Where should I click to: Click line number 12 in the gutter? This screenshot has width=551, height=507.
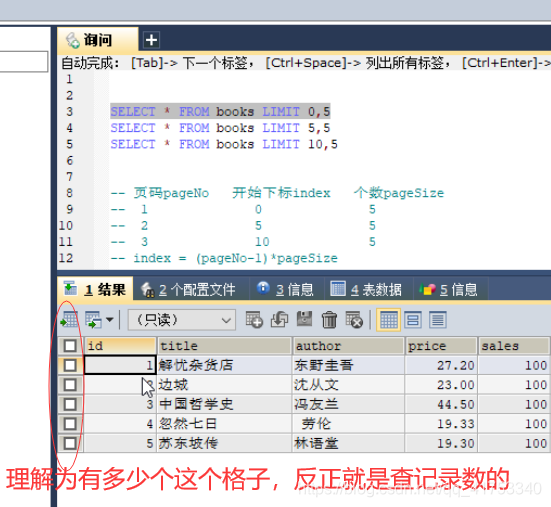tap(66, 258)
